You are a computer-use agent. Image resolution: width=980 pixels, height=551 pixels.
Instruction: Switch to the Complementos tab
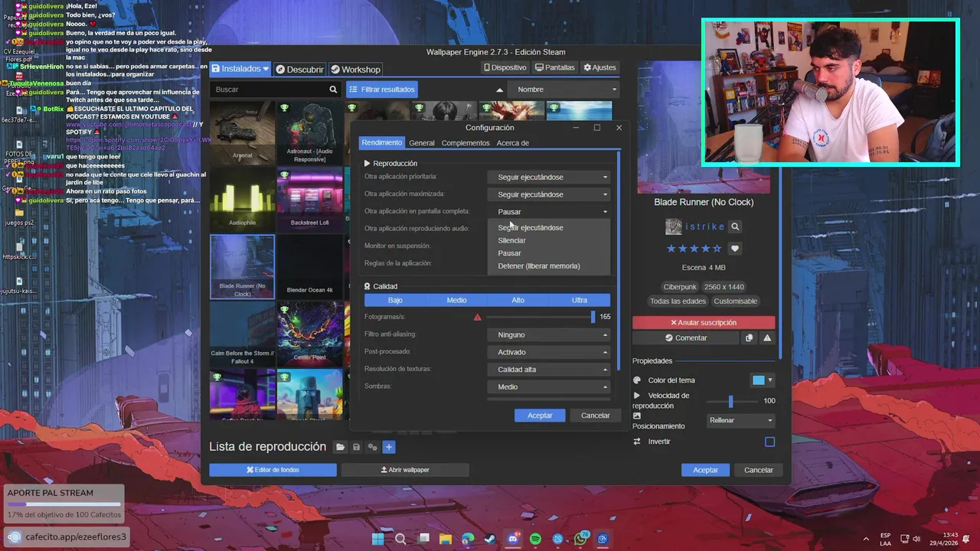click(x=465, y=143)
